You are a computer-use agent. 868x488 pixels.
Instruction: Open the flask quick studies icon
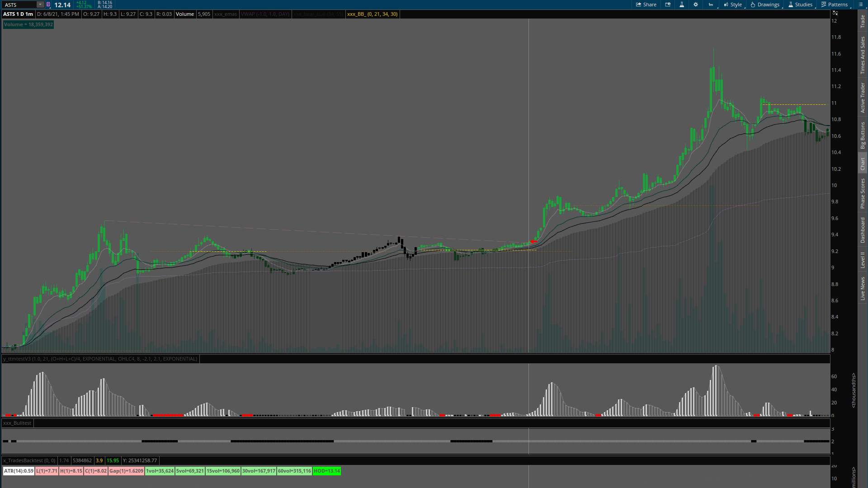point(682,5)
